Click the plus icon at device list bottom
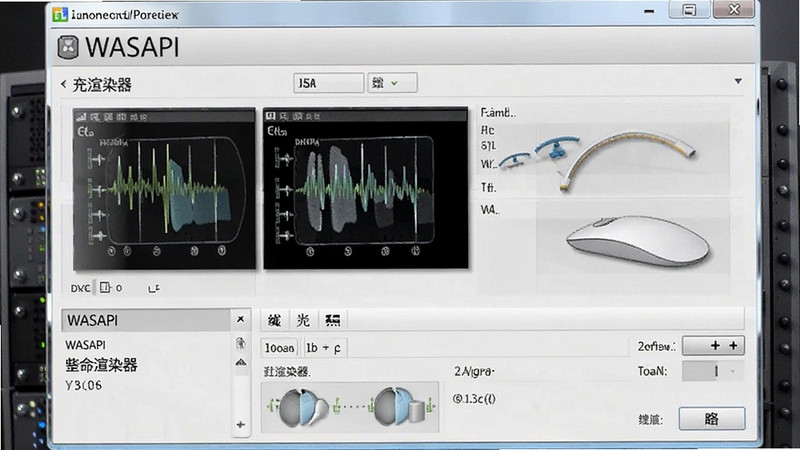Screen dimensions: 800x450 tap(241, 424)
